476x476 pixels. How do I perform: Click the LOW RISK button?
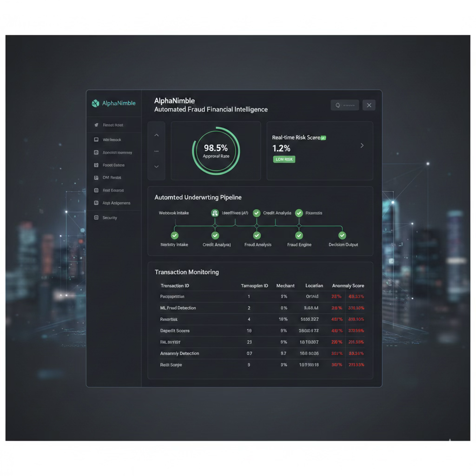click(x=284, y=159)
